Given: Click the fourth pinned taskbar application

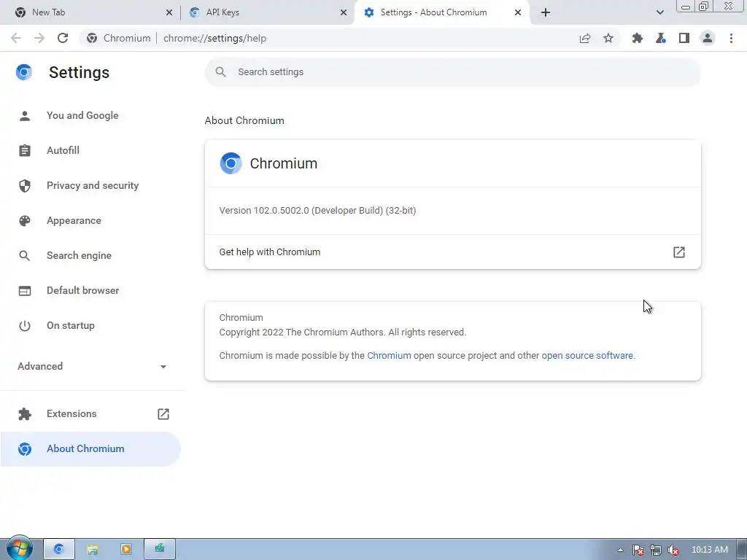Looking at the screenshot, I should click(x=160, y=550).
